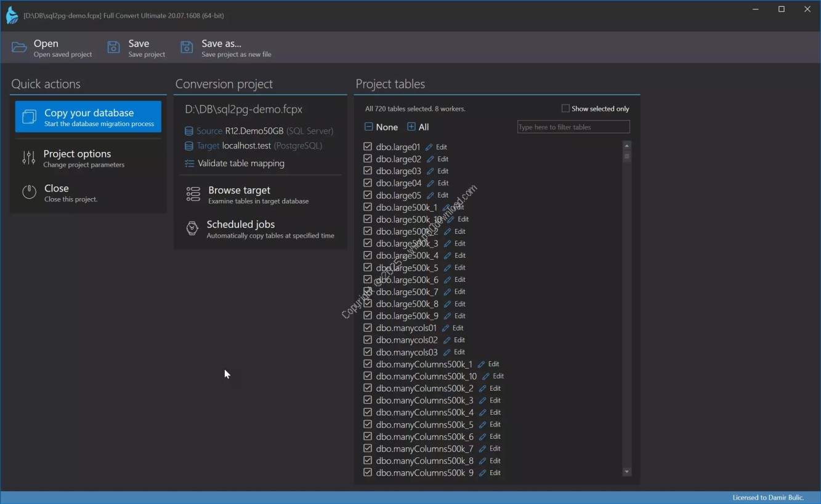Uncheck the dbo.large500k_8 table checkbox
The image size is (821, 504).
coord(368,303)
